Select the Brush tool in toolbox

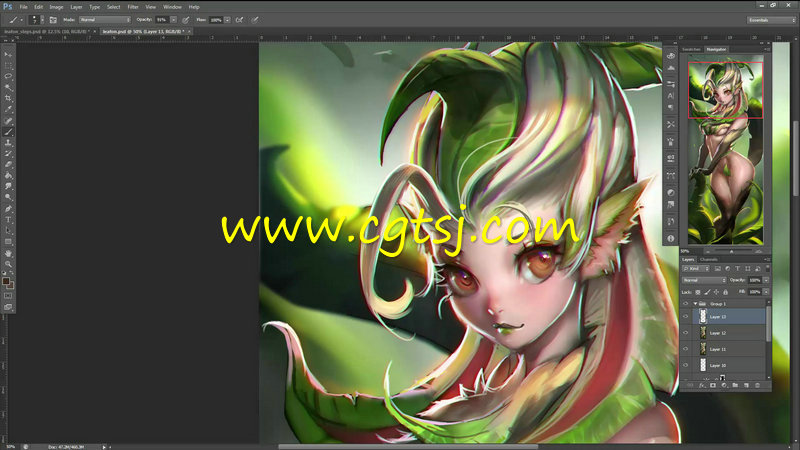pos(8,132)
